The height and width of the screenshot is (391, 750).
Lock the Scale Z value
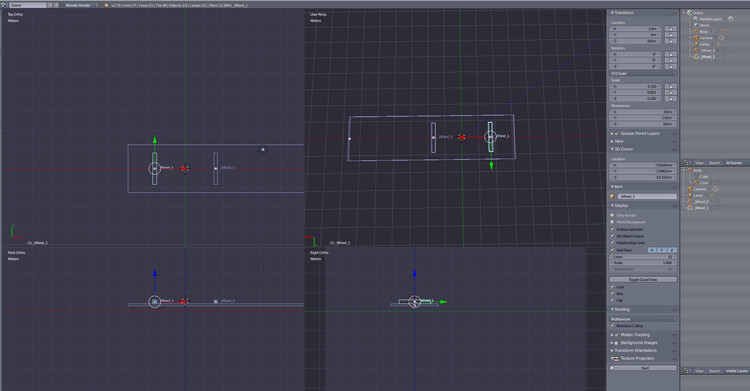pyautogui.click(x=671, y=99)
